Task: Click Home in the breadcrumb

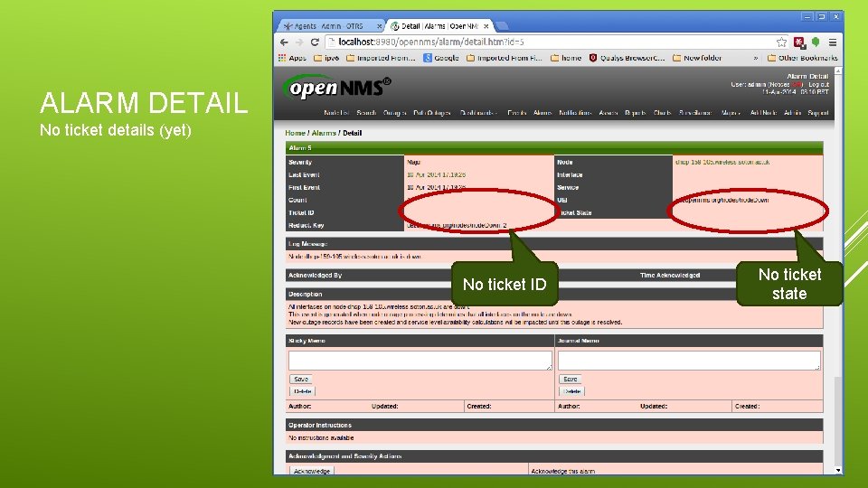Action: point(295,133)
